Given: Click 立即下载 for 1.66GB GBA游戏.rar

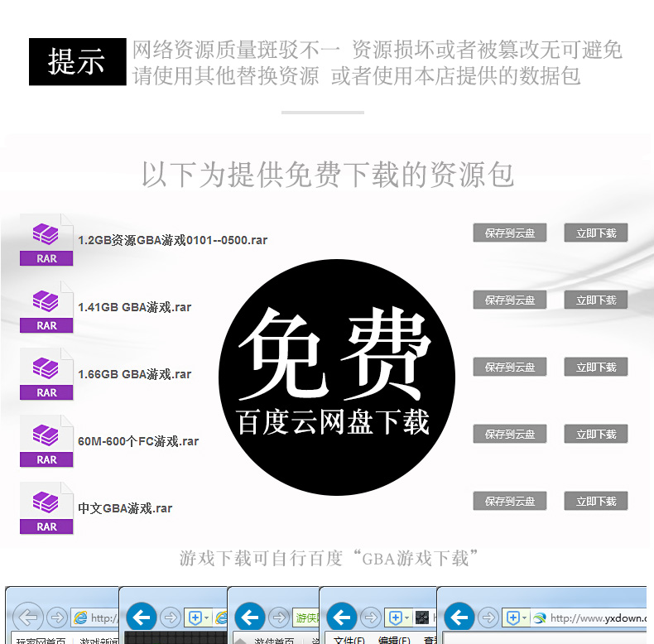Looking at the screenshot, I should 595,367.
